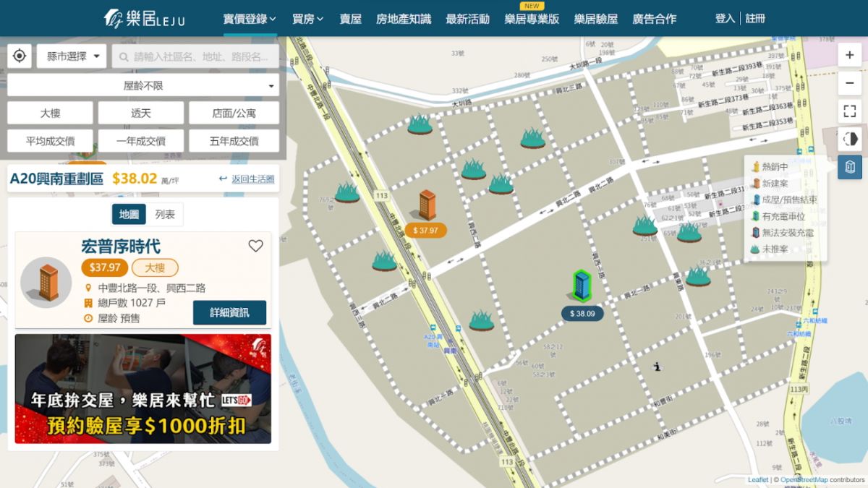The width and height of the screenshot is (868, 488).
Task: Click orange building marker on map
Action: (x=426, y=205)
